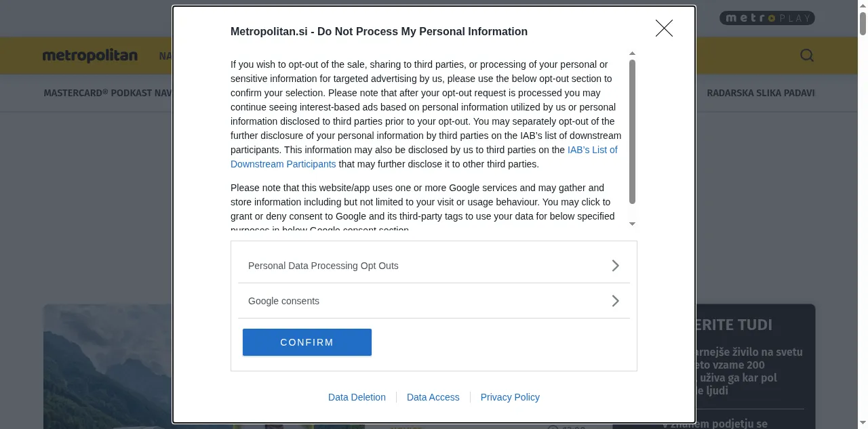Screen dimensions: 868x429
Task: Open the Personal Data Processing Opt Outs row
Action: tap(323, 266)
